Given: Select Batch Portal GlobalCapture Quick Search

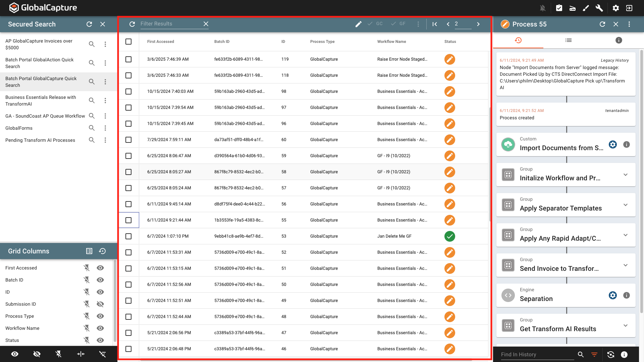Looking at the screenshot, I should pyautogui.click(x=41, y=81).
